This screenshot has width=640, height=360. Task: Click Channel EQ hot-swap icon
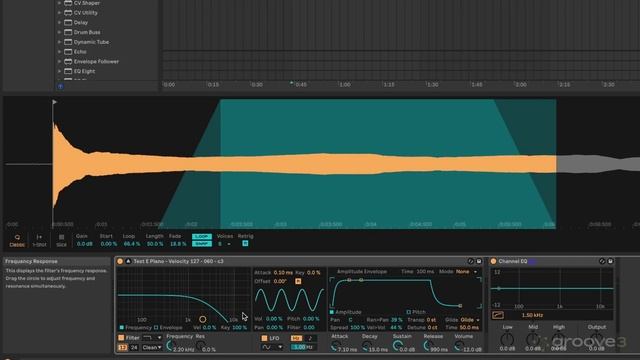602,261
